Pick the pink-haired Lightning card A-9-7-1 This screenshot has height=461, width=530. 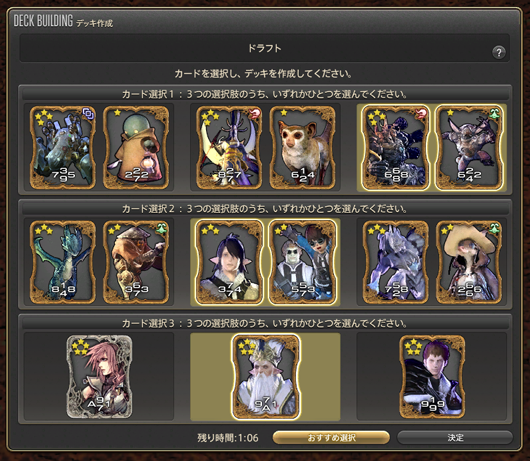99,377
